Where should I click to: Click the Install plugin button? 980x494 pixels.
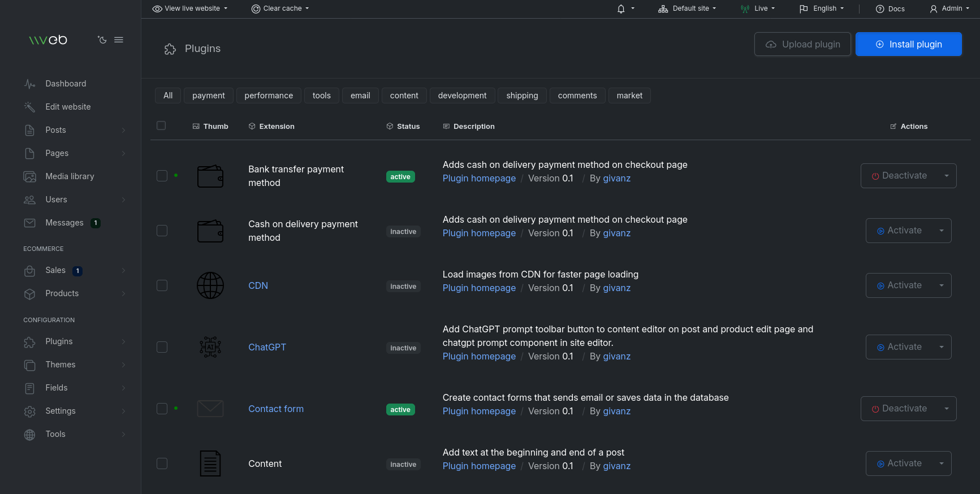[908, 44]
